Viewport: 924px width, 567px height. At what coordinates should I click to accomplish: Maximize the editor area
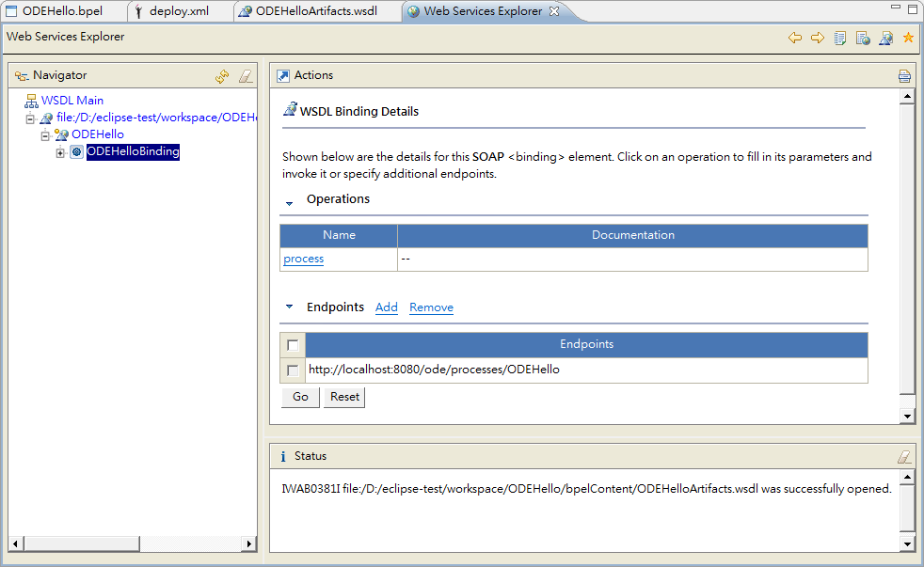[x=912, y=8]
